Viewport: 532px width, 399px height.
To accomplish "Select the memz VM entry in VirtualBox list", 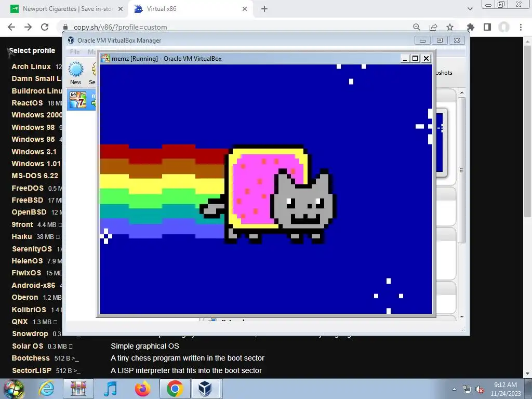I will point(82,100).
